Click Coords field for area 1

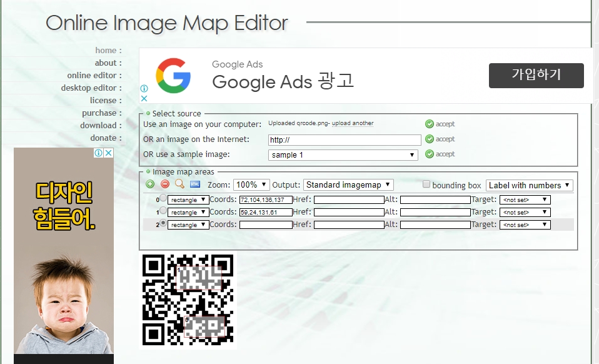(x=266, y=213)
